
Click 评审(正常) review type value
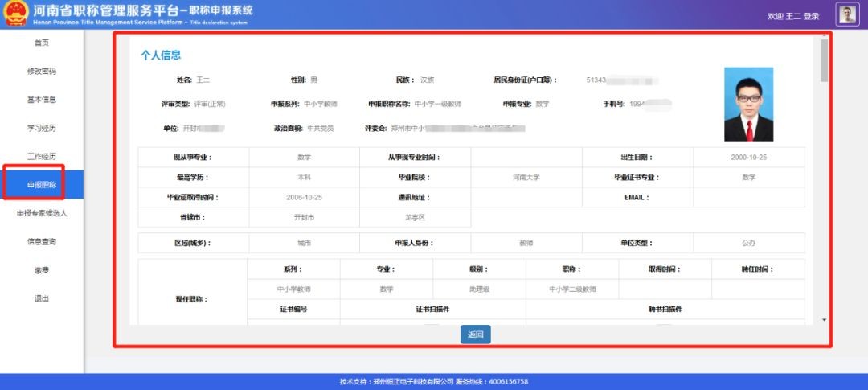(210, 105)
